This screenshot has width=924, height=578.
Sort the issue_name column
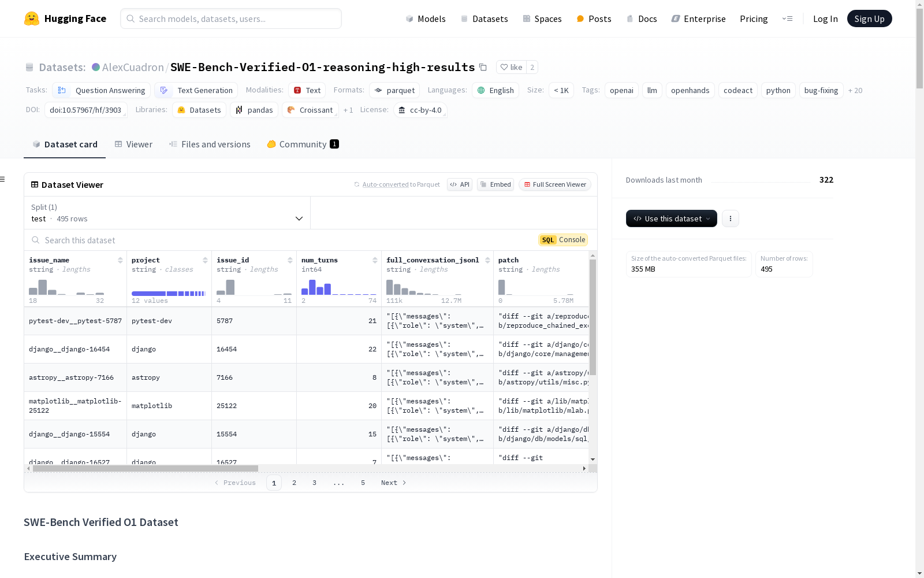click(x=120, y=260)
